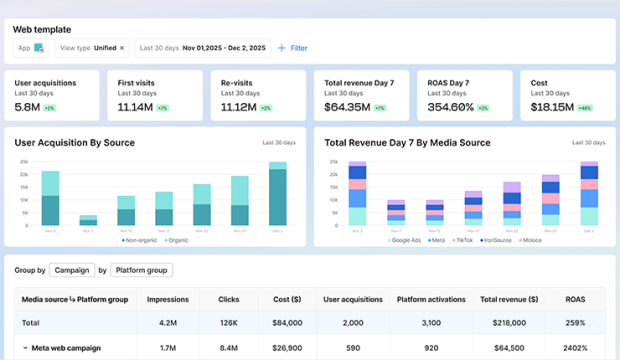Toggle the TikTok legend item
The width and height of the screenshot is (620, 360).
click(x=463, y=240)
